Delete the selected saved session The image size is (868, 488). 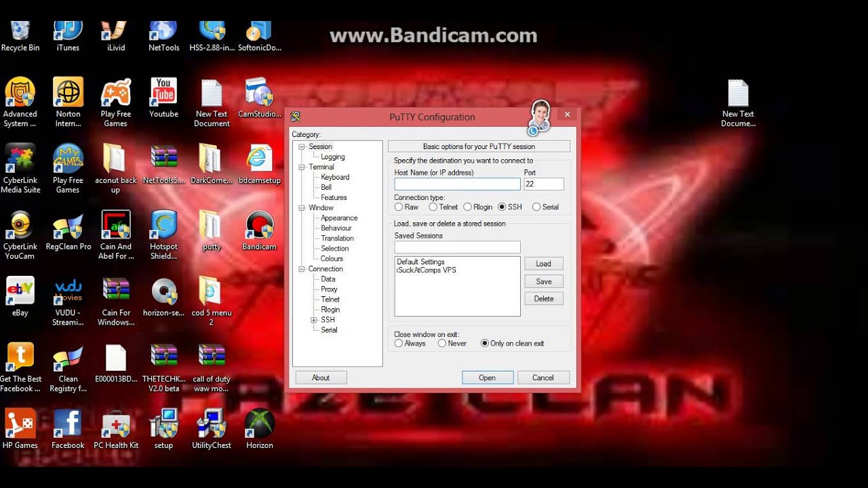point(544,298)
